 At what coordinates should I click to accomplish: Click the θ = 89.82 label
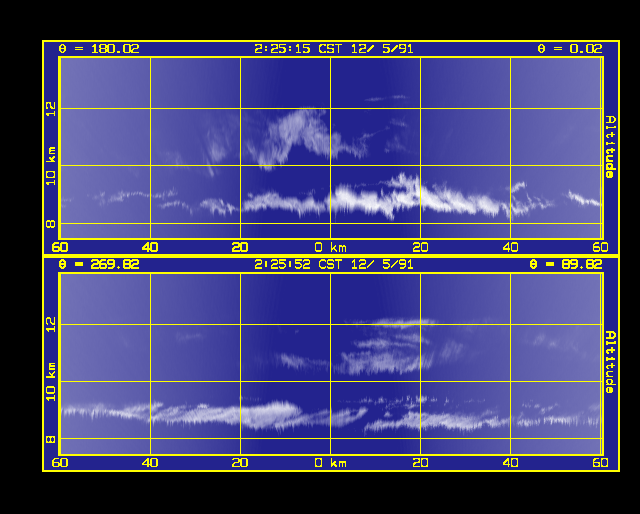566,265
